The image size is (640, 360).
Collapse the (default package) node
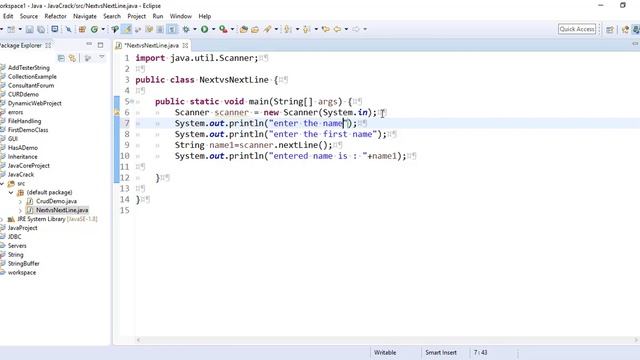click(x=11, y=192)
